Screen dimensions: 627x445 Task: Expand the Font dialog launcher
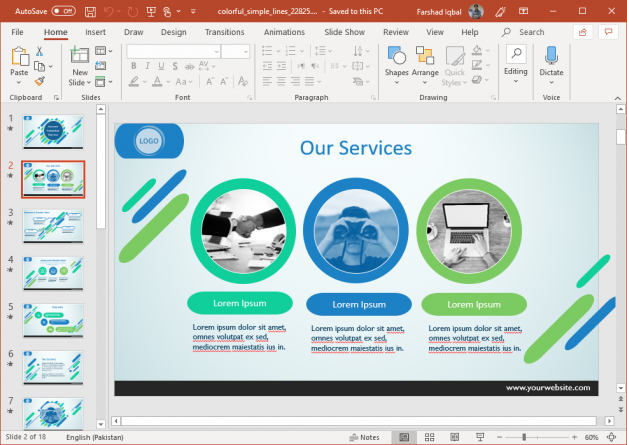(250, 97)
